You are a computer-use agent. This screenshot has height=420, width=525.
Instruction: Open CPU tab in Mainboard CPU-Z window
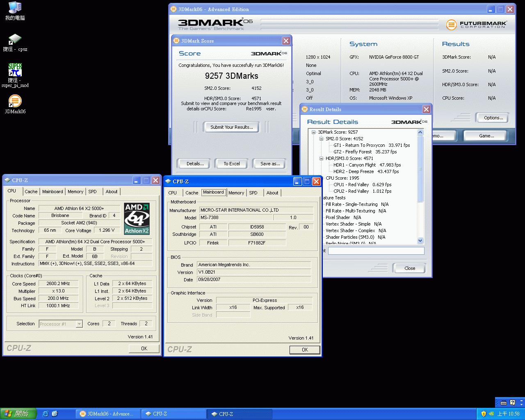pos(173,193)
